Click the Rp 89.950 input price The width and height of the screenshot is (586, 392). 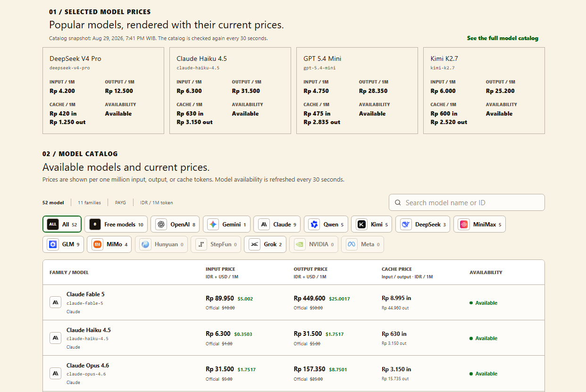coord(220,298)
